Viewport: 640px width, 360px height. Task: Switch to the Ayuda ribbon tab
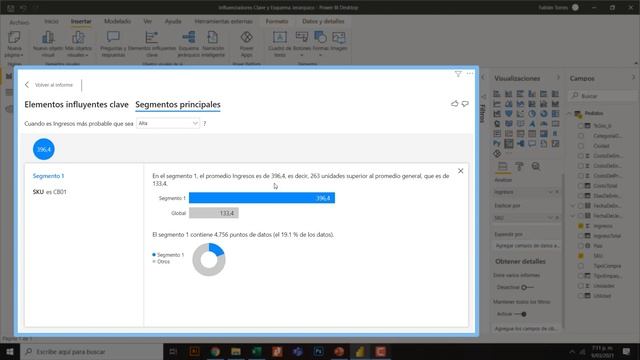[x=173, y=21]
